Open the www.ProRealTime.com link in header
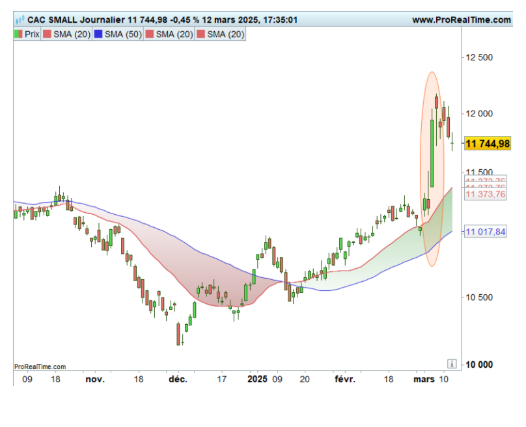This screenshot has height=427, width=526. [461, 20]
